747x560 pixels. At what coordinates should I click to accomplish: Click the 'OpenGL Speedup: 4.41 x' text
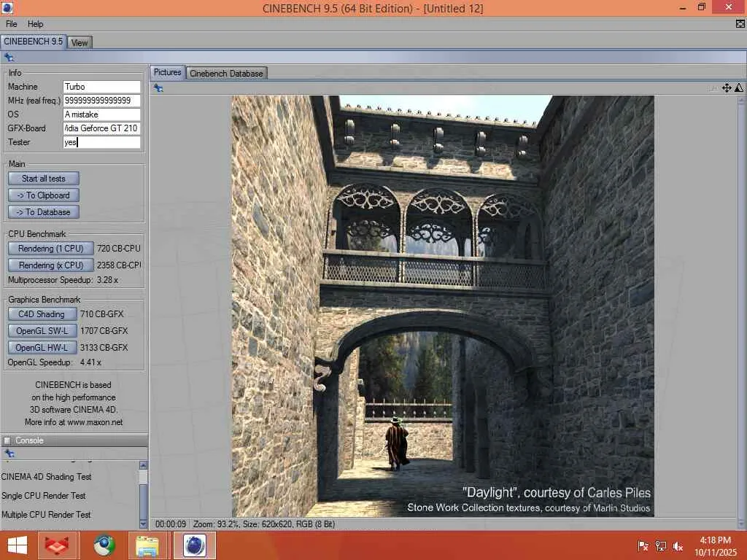coord(54,362)
